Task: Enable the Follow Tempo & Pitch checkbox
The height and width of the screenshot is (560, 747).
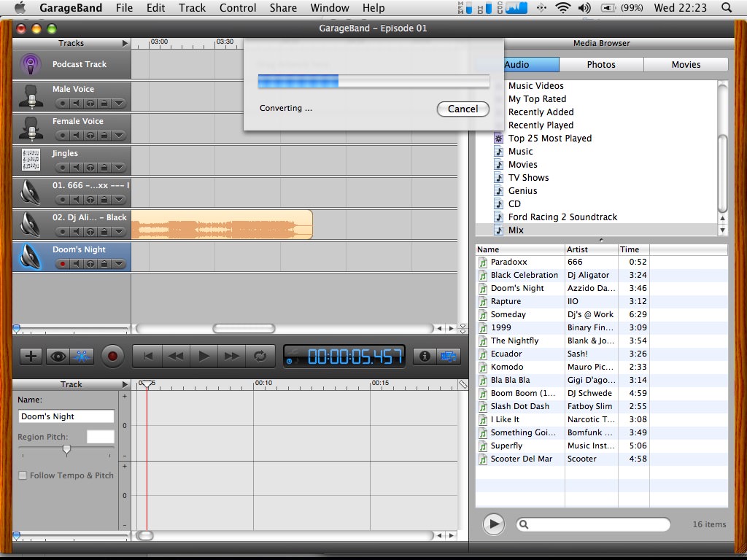Action: [23, 475]
